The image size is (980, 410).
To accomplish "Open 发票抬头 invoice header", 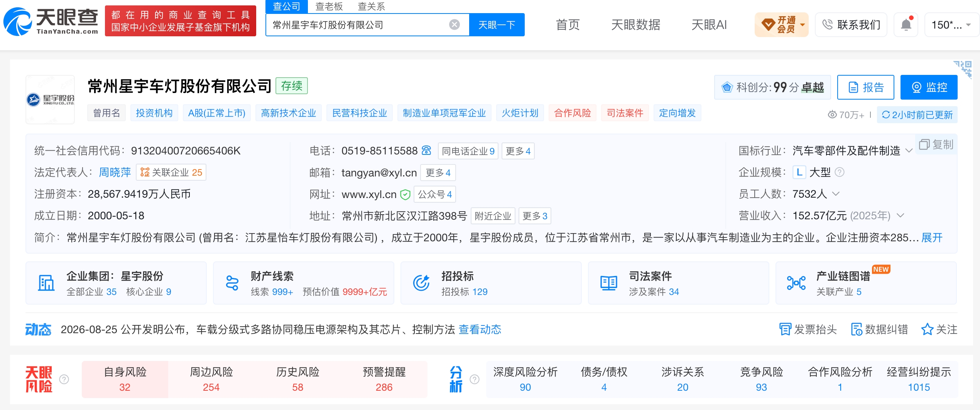I will 808,329.
